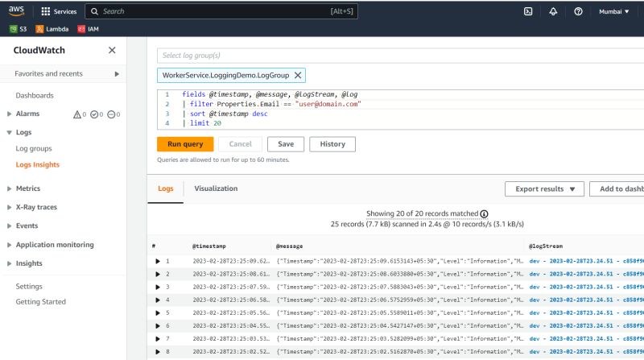Screen dimensions: 644x360
Task: Save the query
Action: (286, 144)
